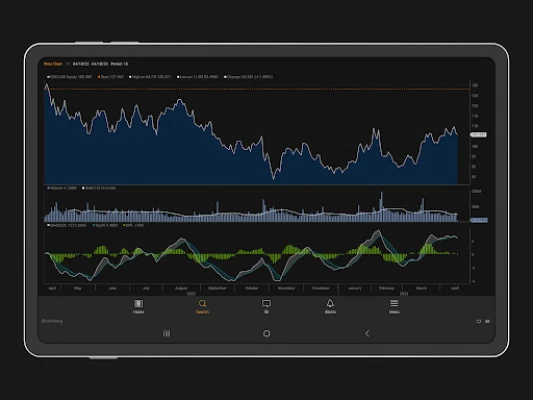This screenshot has height=400, width=533.
Task: Tap the Search magnifier icon
Action: 202,303
